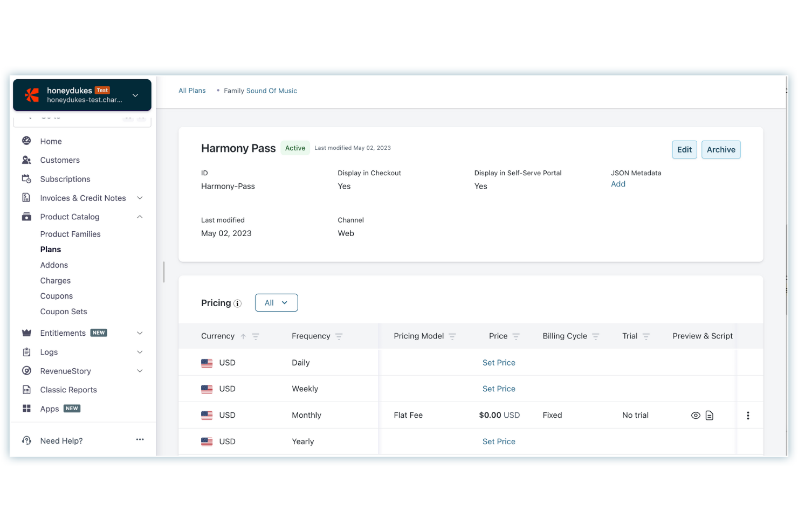
Task: Click the Harmony-Pass ID value
Action: 228,186
